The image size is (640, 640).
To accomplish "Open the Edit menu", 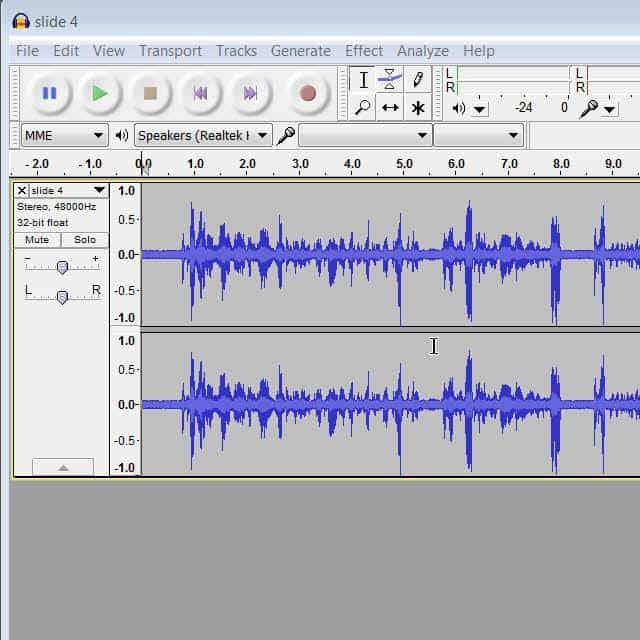I will (x=66, y=51).
